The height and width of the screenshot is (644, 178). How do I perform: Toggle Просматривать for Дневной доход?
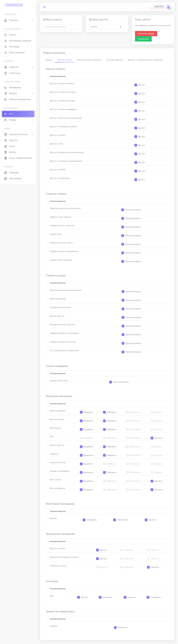(x=123, y=300)
